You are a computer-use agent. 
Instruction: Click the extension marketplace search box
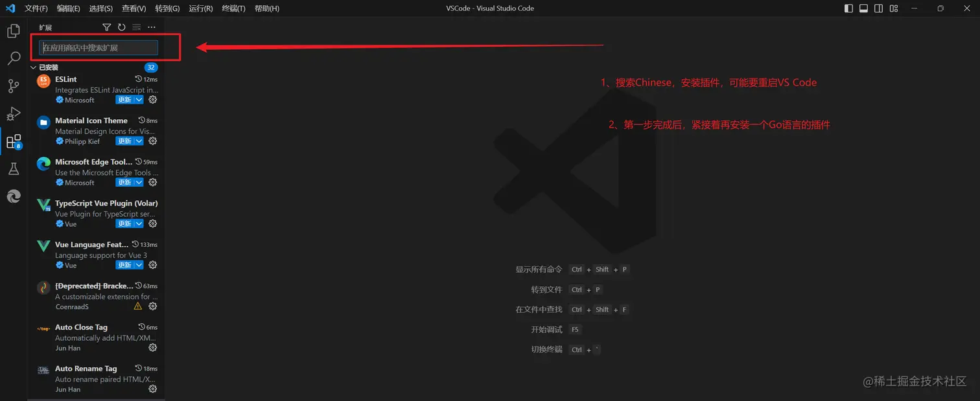coord(99,47)
